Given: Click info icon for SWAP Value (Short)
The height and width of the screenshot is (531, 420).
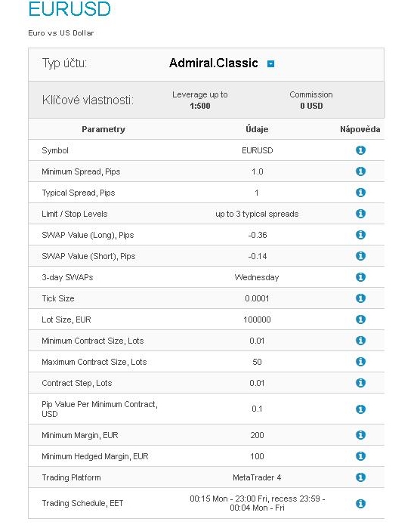Looking at the screenshot, I should point(360,256).
